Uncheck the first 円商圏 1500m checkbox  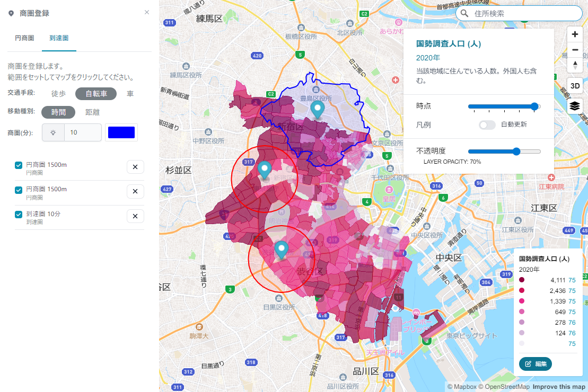[x=19, y=165]
